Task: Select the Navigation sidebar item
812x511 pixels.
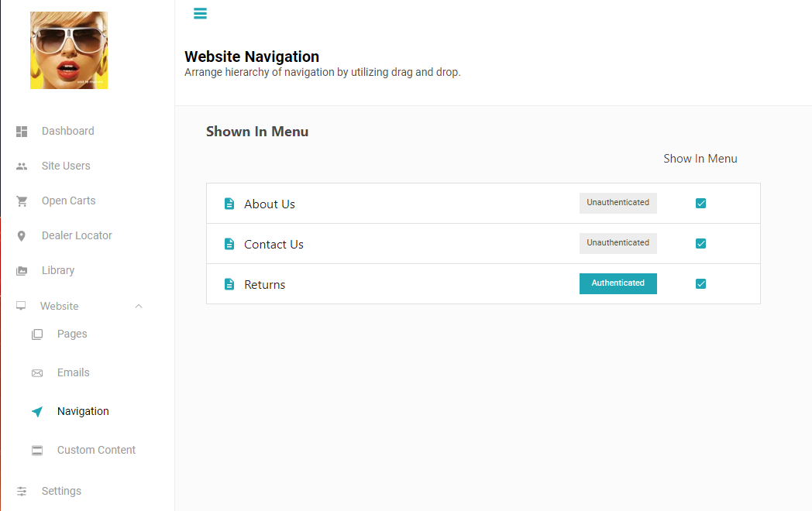Action: click(83, 411)
